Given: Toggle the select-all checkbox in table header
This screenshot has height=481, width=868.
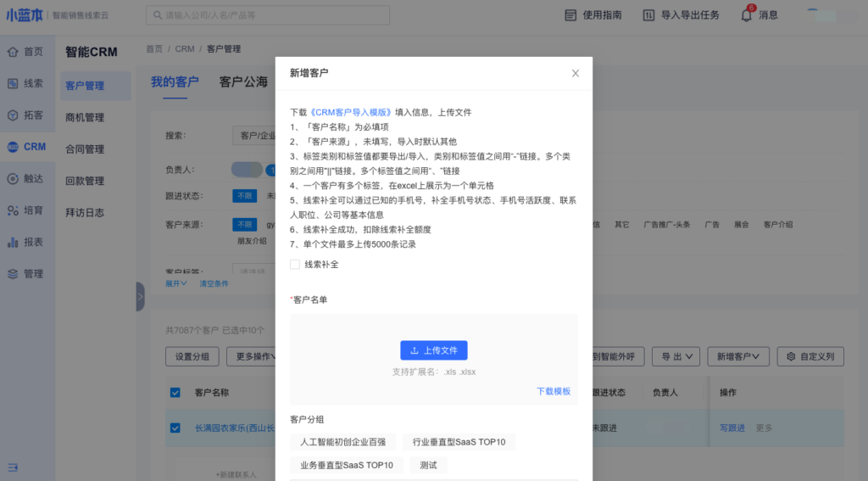Looking at the screenshot, I should coord(175,393).
